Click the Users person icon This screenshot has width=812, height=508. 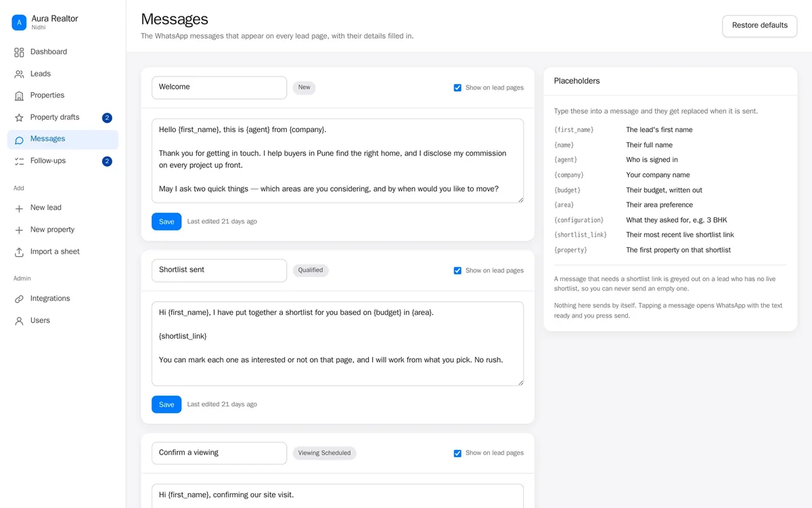click(19, 321)
